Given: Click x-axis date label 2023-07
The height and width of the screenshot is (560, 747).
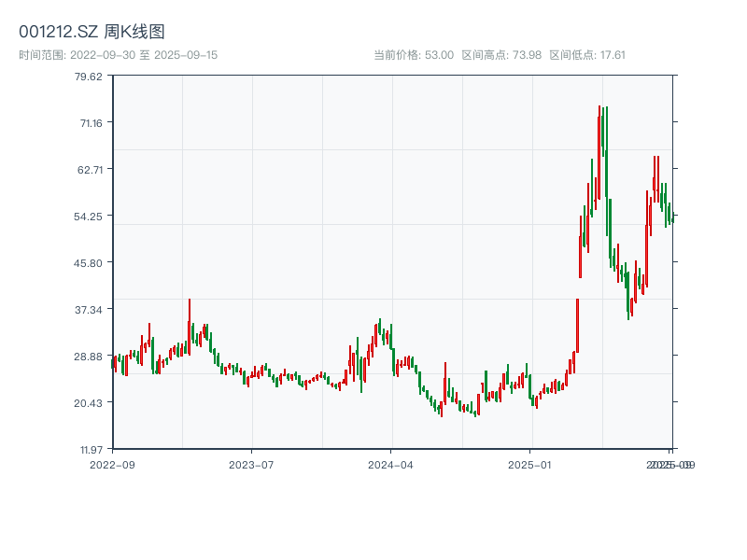Looking at the screenshot, I should (x=251, y=465).
